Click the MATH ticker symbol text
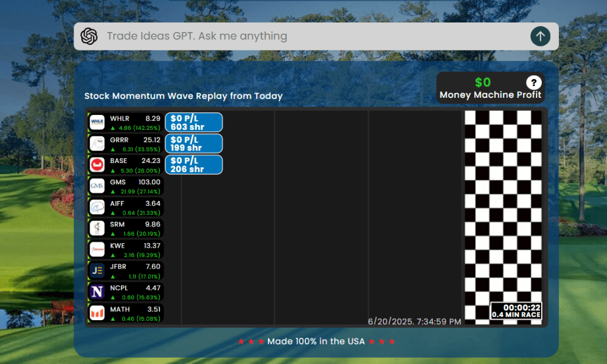Image resolution: width=607 pixels, height=364 pixels. pos(120,309)
